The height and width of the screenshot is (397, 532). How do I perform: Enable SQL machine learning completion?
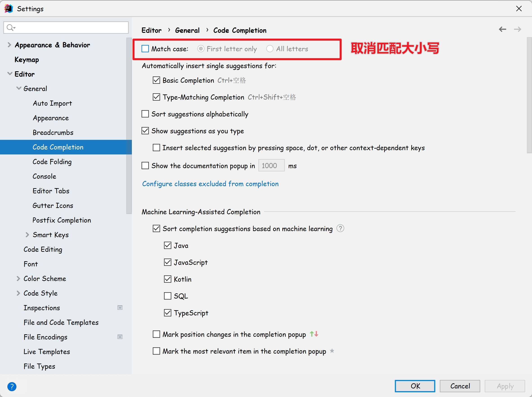coord(167,296)
